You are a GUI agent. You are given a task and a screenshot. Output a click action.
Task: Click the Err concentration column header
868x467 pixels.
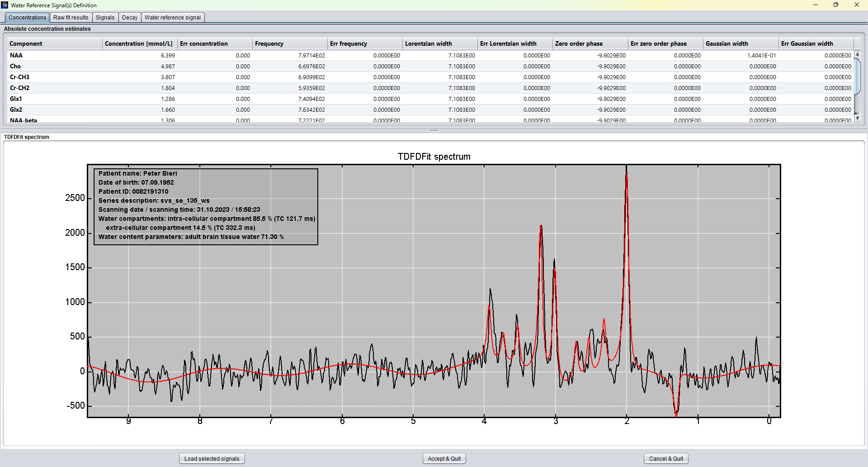pyautogui.click(x=215, y=44)
